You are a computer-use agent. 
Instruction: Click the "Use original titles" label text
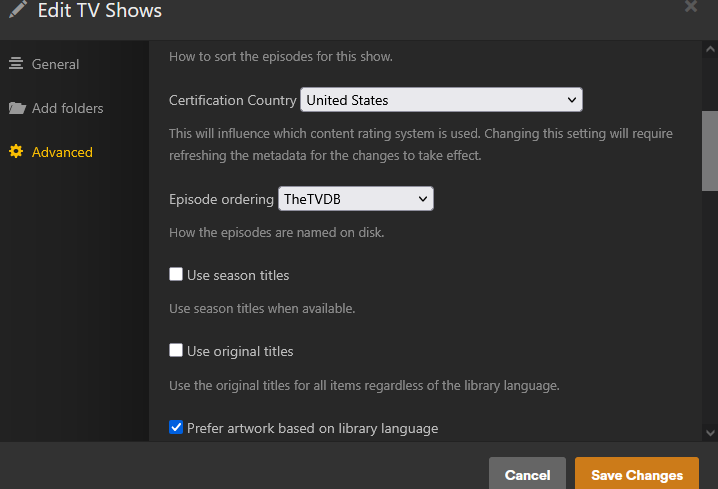coord(240,351)
